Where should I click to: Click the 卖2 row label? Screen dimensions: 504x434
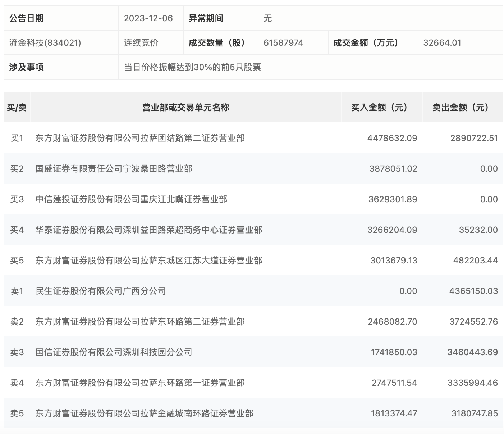pos(17,322)
